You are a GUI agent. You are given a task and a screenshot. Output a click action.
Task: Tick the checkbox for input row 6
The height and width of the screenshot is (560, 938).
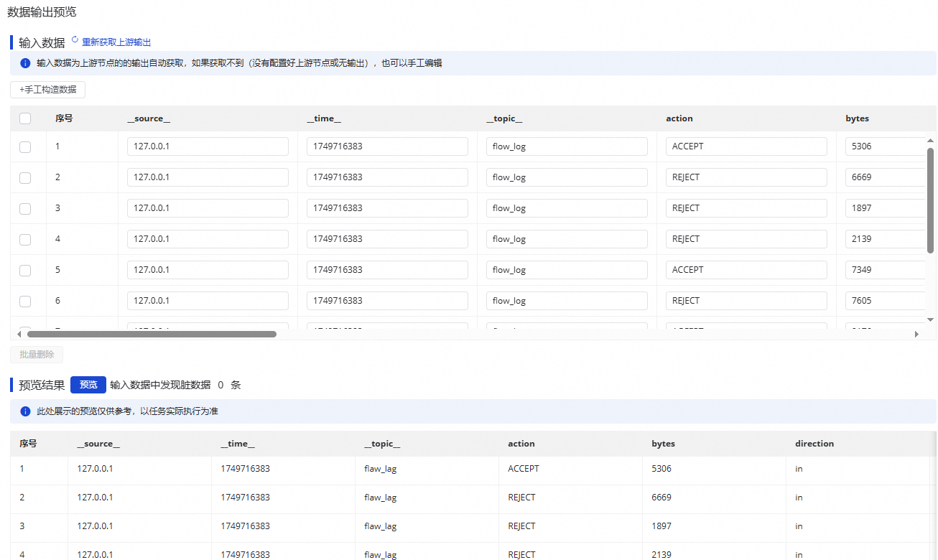pos(25,301)
